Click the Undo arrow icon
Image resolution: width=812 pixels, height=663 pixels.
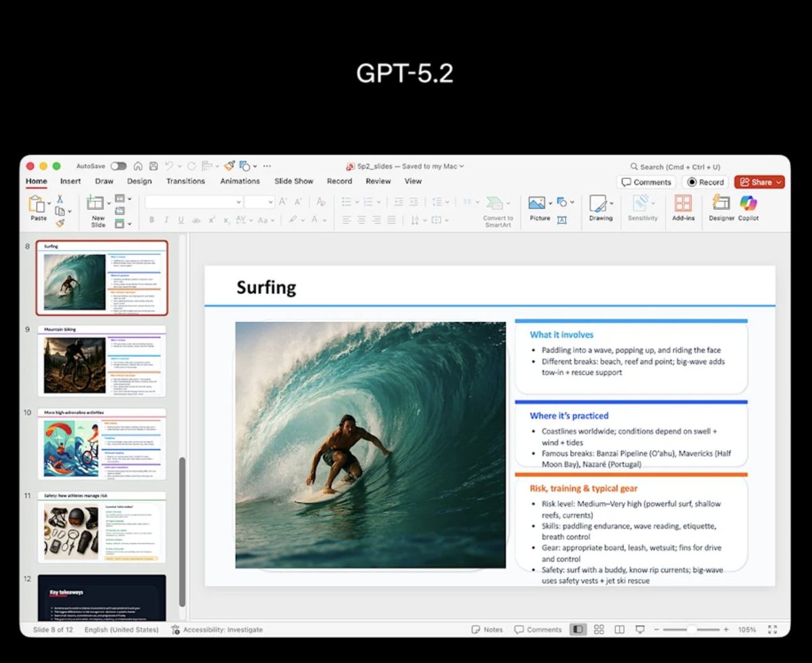click(x=169, y=166)
